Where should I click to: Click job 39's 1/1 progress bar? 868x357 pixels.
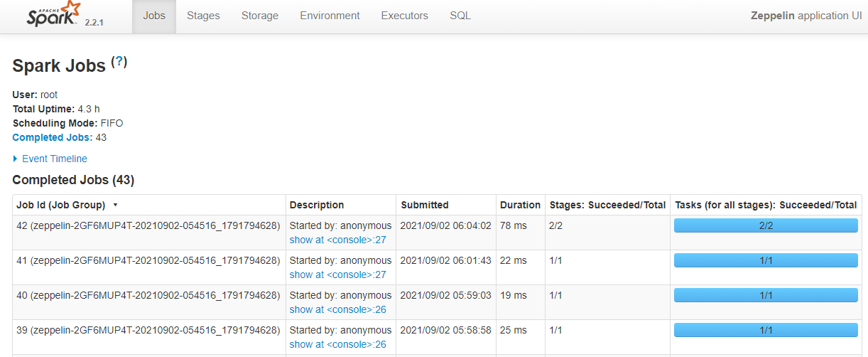pos(766,330)
